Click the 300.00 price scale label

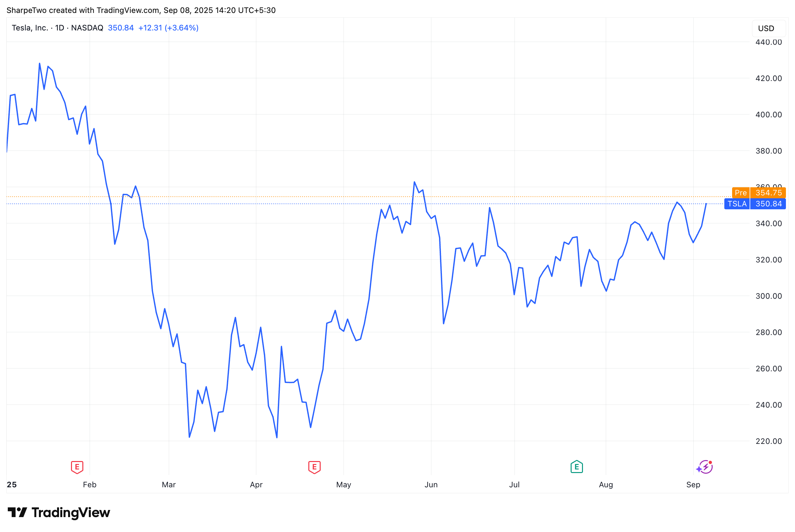point(768,296)
